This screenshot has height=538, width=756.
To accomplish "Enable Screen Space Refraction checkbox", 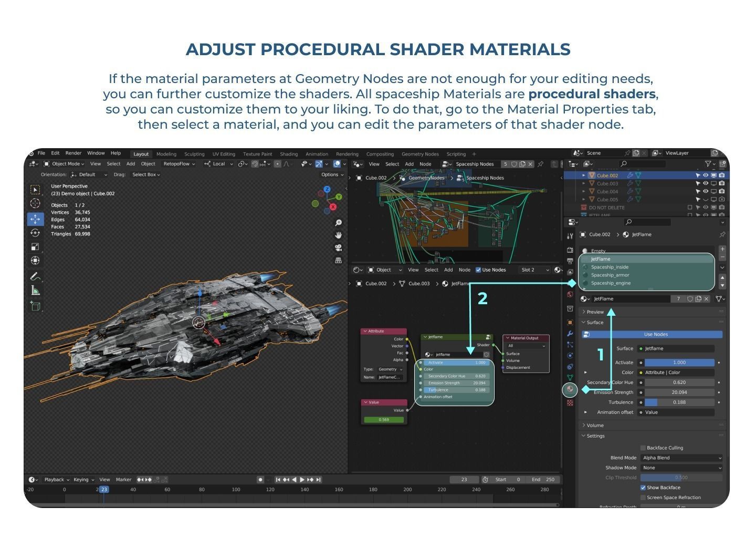I will [x=643, y=498].
